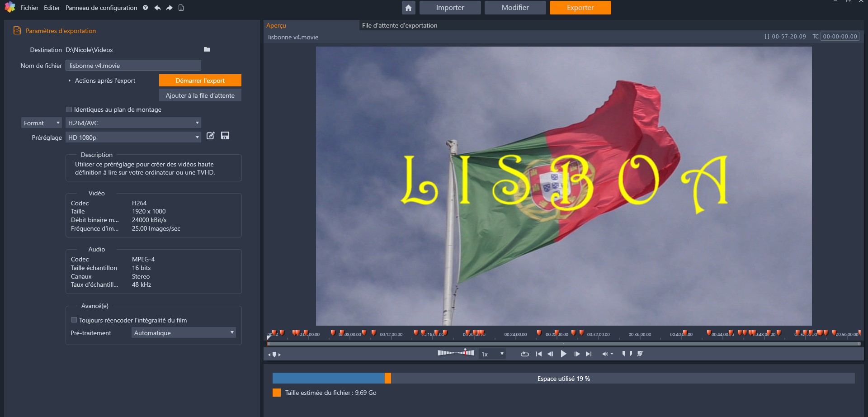Save the preset with the floppy icon
Image resolution: width=868 pixels, height=417 pixels.
(225, 136)
